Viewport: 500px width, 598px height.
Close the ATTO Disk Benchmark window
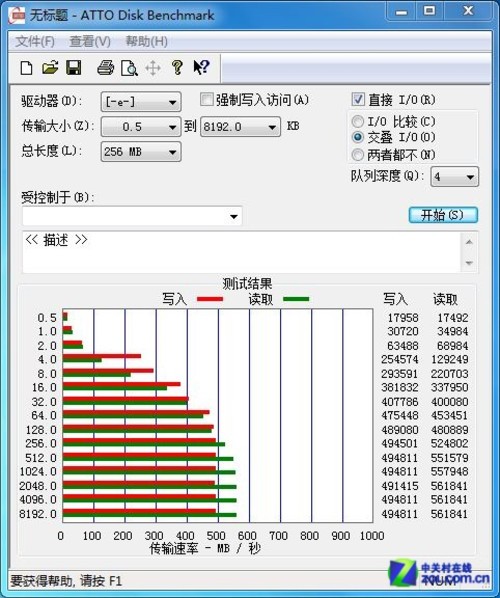(x=468, y=11)
